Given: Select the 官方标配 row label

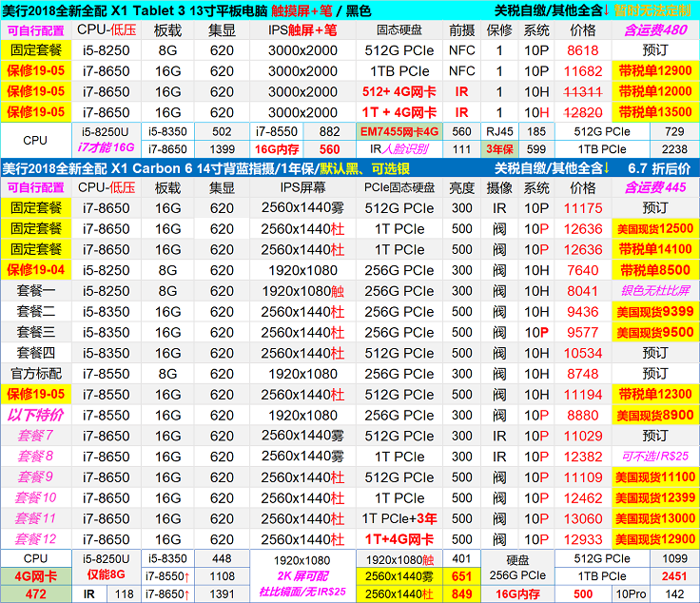Looking at the screenshot, I should pyautogui.click(x=36, y=374).
